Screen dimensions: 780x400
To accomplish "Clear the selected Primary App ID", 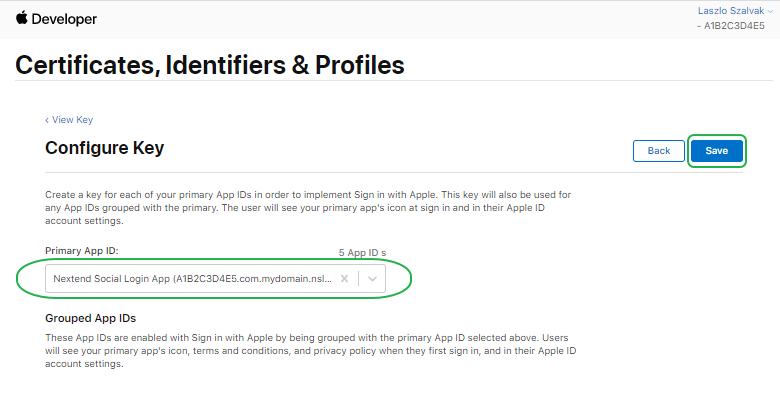I will [x=344, y=279].
